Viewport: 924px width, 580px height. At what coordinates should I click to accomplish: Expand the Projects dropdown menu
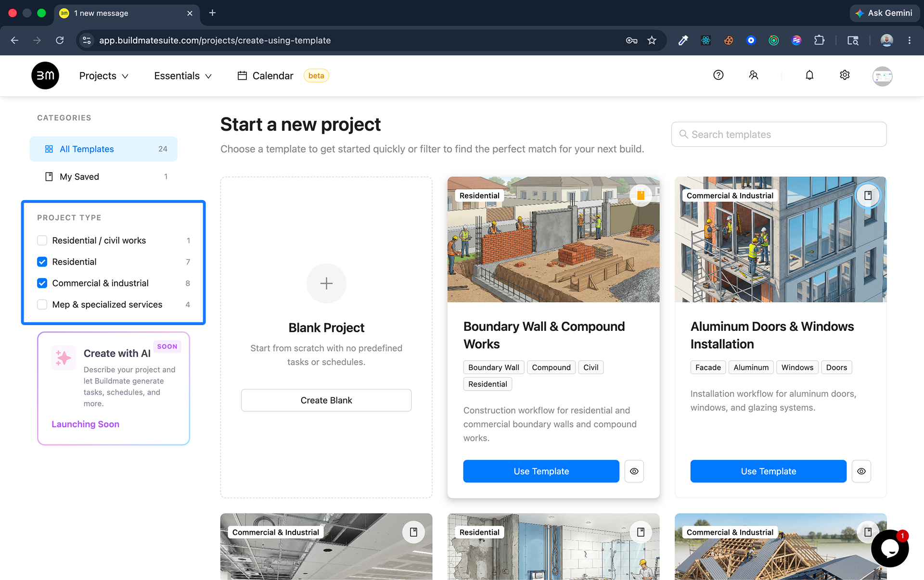tap(103, 76)
